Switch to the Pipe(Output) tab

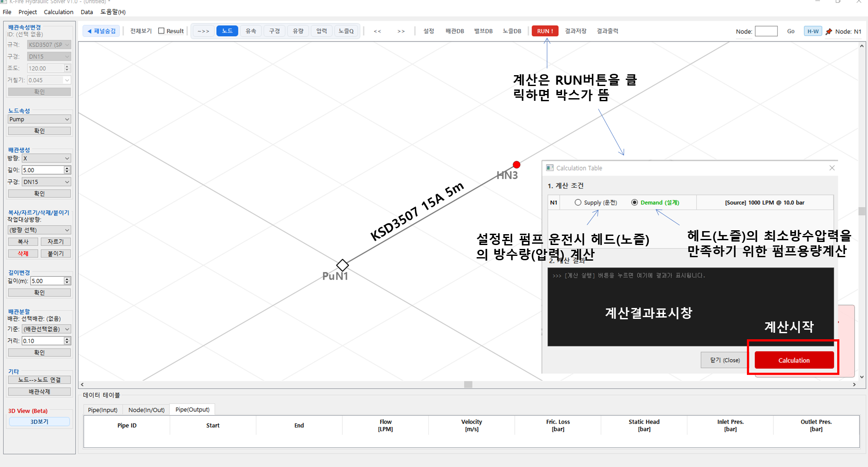pos(192,410)
